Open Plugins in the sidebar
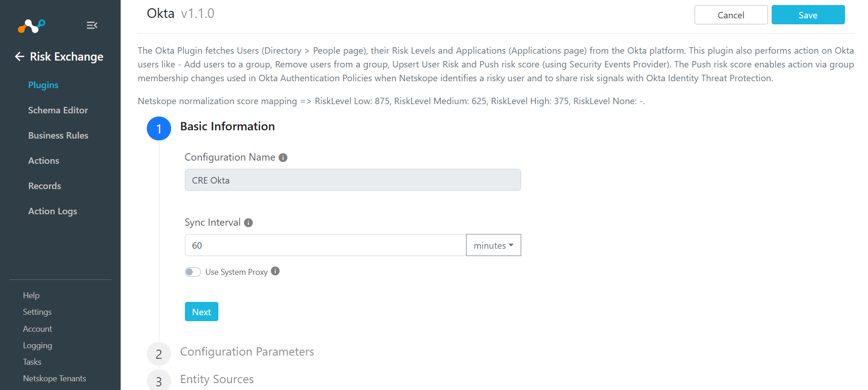 pyautogui.click(x=43, y=85)
